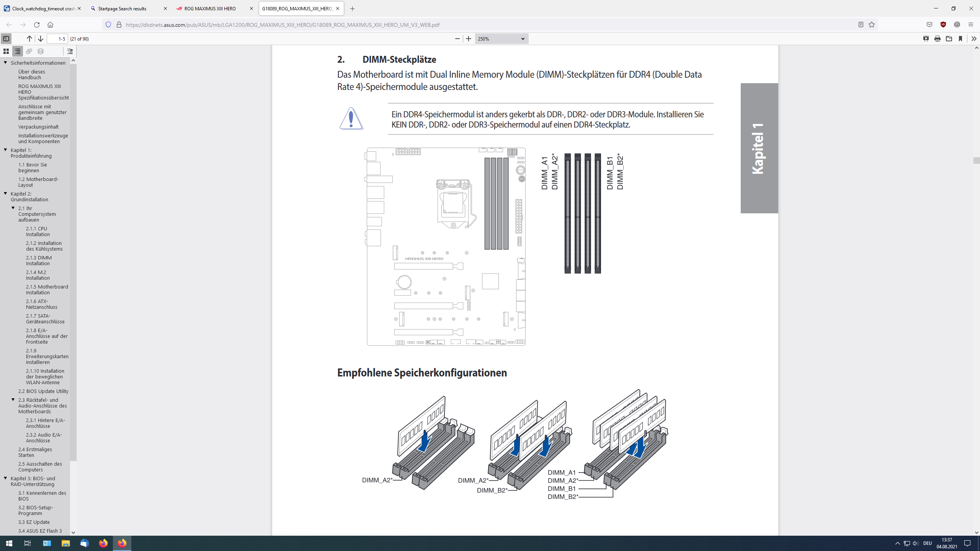
Task: Click the zoom in plus button
Action: (469, 38)
